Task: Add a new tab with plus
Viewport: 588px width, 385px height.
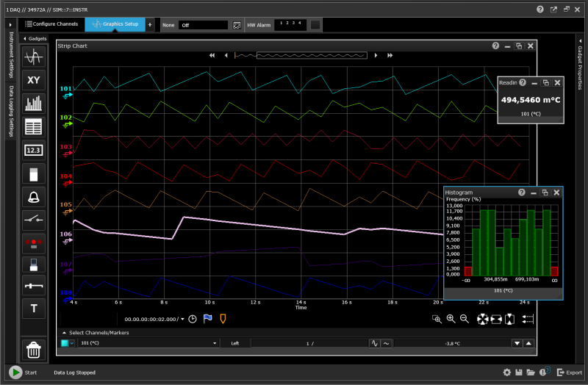Action: tap(150, 25)
